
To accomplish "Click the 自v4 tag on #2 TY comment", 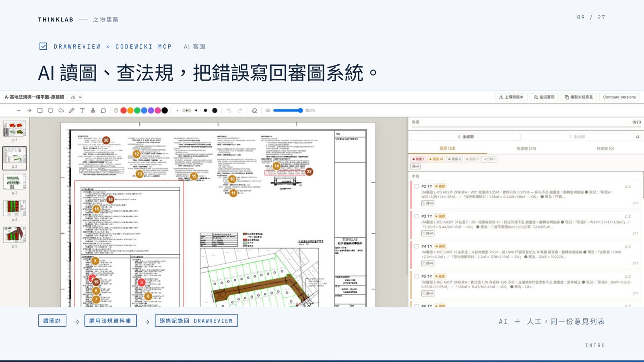I will (x=427, y=204).
